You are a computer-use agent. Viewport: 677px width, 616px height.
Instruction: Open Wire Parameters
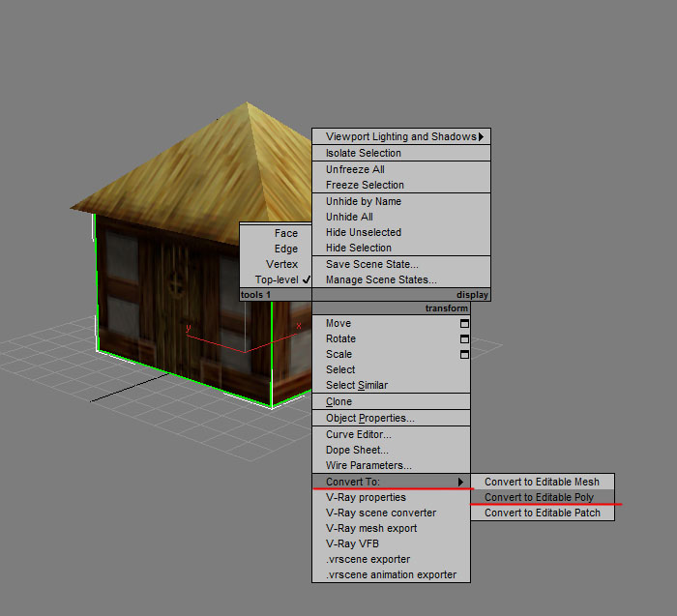pos(391,465)
